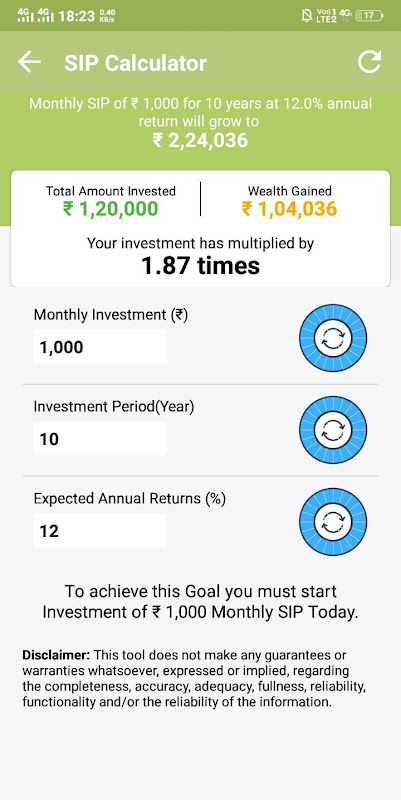Screen dimensions: 401x800
Task: Tap the Total Amount Invested ₹ 1,20,000 value
Action: pos(111,209)
